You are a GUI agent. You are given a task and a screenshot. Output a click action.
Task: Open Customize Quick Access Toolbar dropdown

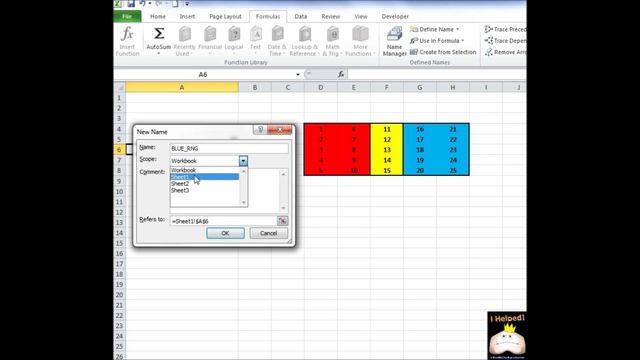pyautogui.click(x=187, y=4)
